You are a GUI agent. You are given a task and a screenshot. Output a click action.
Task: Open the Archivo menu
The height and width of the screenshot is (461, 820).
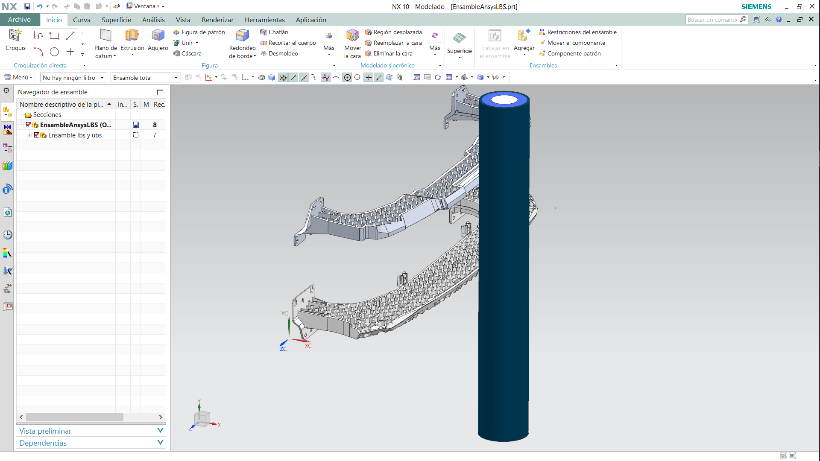coord(20,19)
